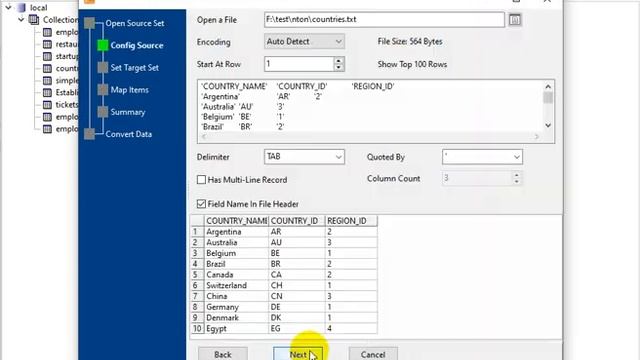Collapse the local tree node
Viewport: 640px width, 360px height.
[x=8, y=7]
